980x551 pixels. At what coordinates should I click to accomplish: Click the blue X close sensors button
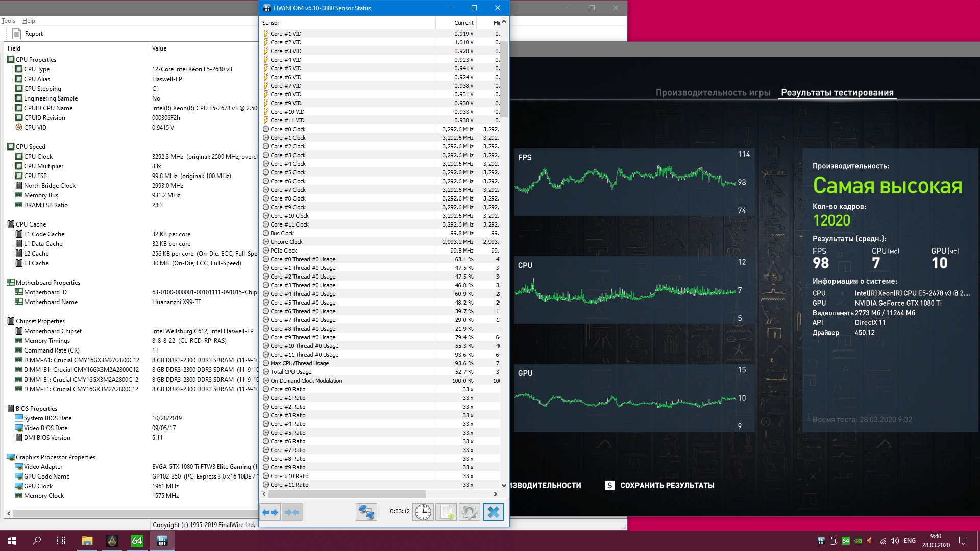click(x=493, y=512)
